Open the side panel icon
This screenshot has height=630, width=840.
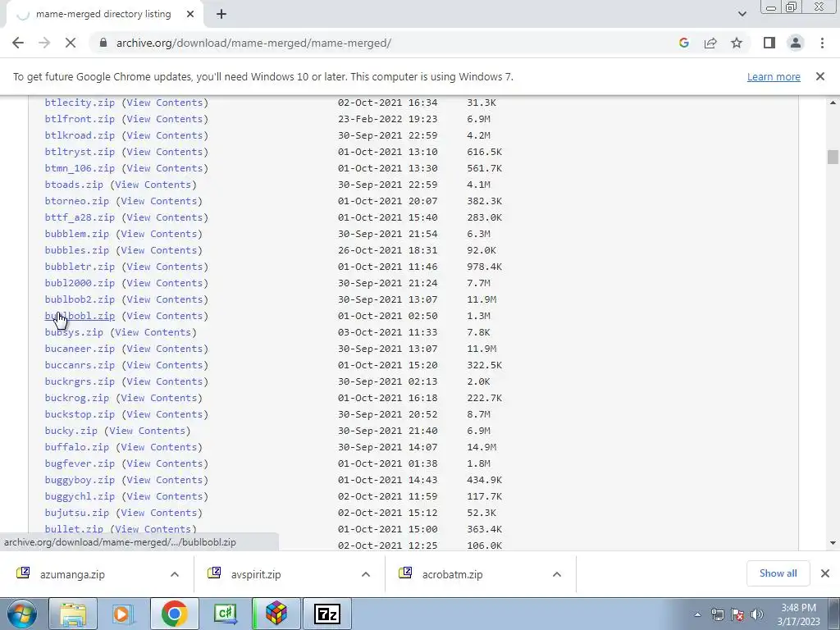point(769,43)
